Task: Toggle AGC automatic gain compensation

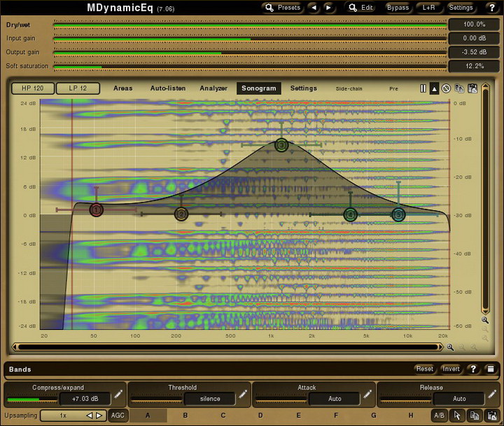Action: pyautogui.click(x=118, y=415)
